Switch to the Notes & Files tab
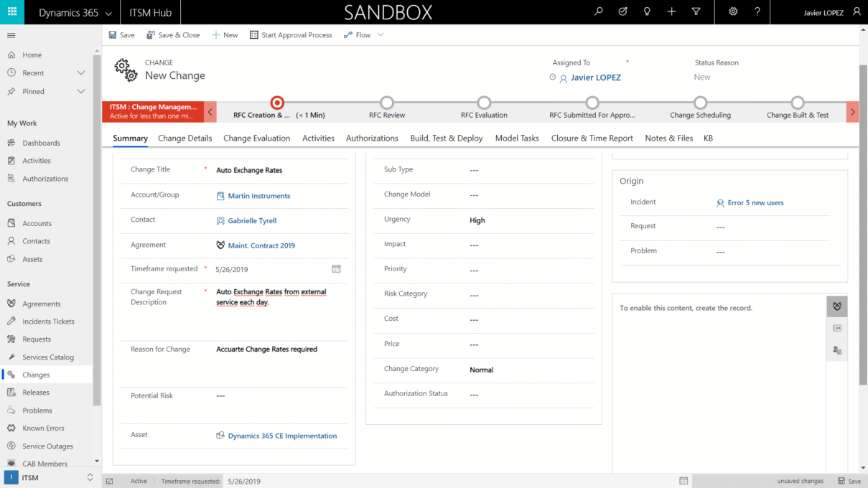868x488 pixels. (669, 138)
